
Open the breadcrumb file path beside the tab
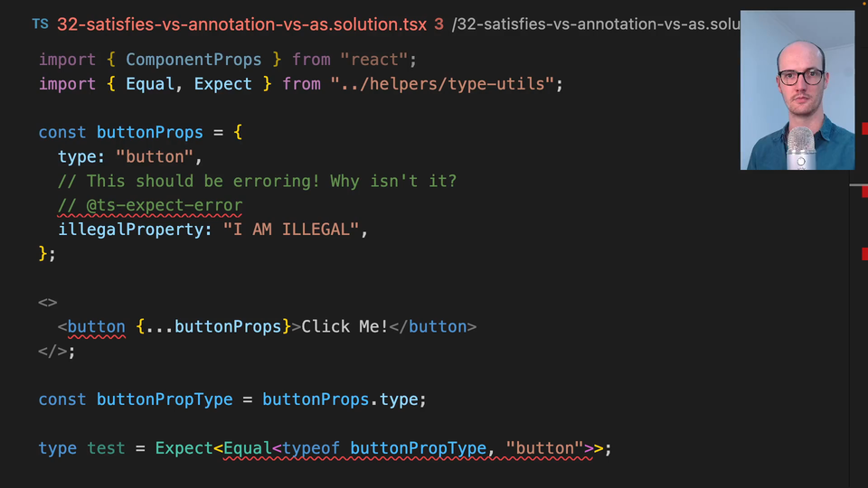597,24
